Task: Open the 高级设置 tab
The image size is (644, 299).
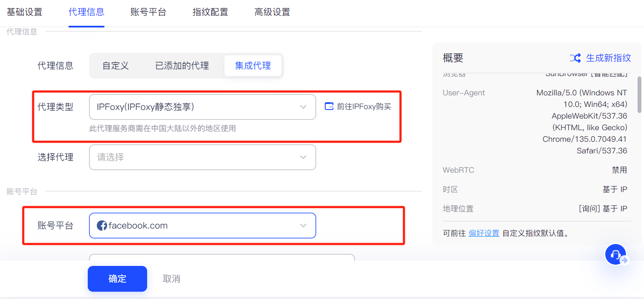Action: pos(272,12)
